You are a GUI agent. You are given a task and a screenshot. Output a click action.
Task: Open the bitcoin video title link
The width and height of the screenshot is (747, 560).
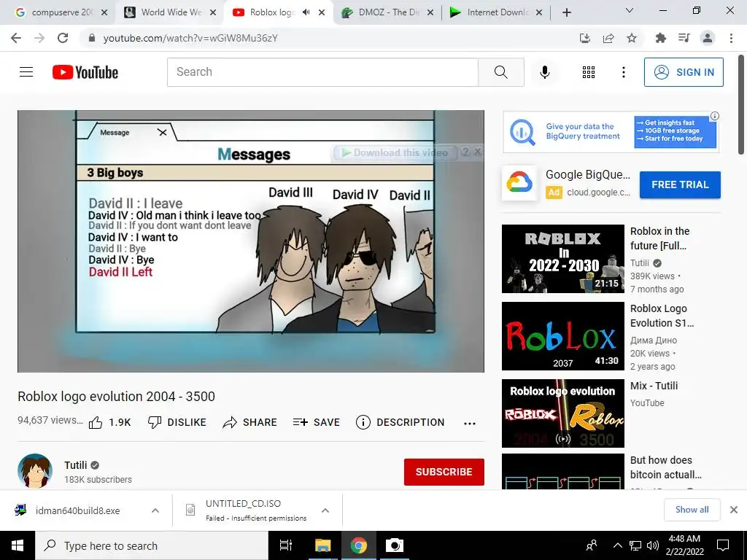666,467
